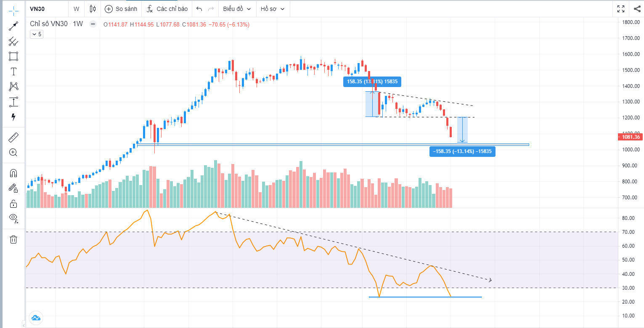Click the redo arrow

[x=211, y=9]
